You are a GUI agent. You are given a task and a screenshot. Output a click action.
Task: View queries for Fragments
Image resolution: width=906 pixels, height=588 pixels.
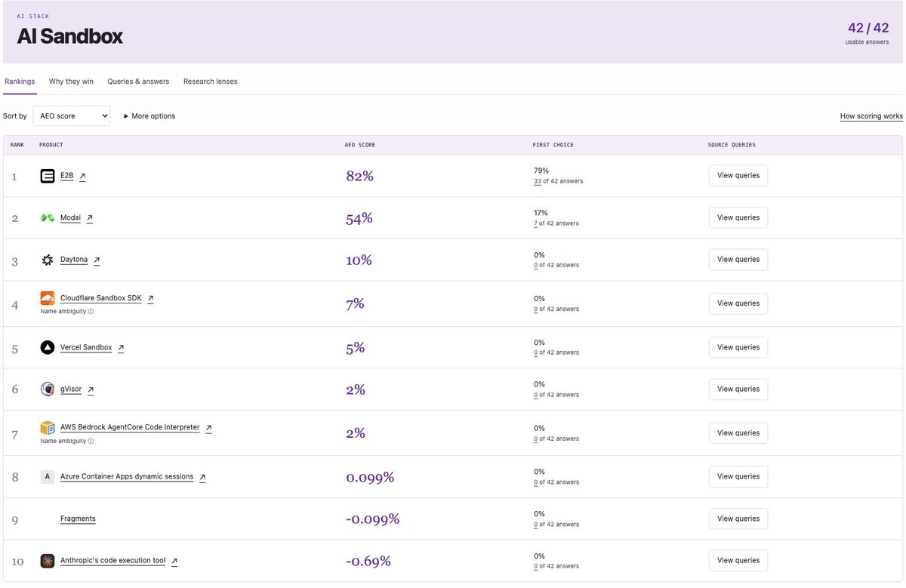pos(738,519)
